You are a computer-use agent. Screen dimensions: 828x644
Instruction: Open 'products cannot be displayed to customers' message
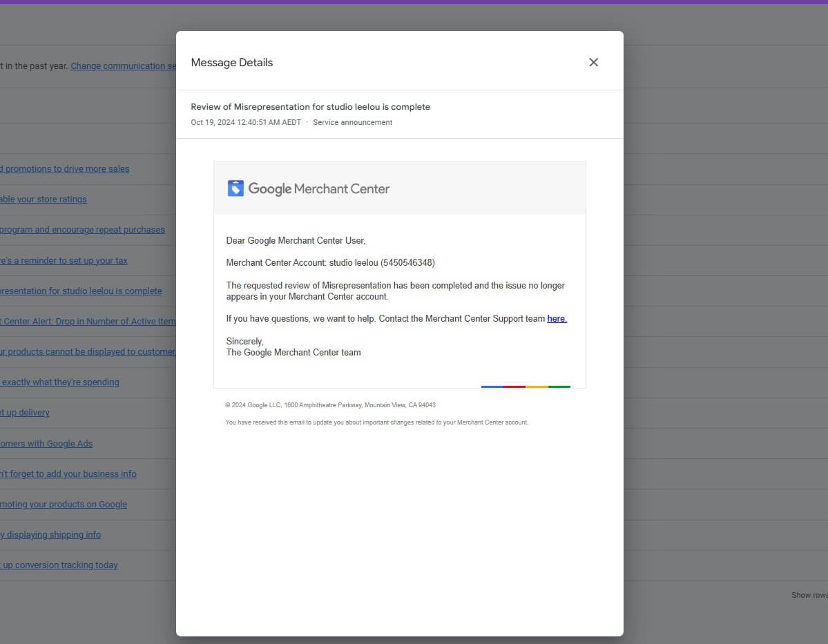(x=88, y=352)
